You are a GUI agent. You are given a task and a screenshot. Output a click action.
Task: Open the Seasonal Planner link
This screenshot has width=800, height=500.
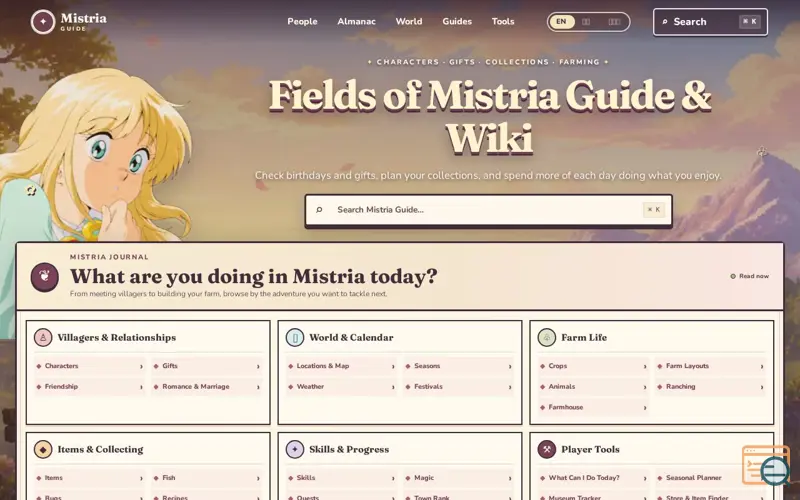coord(711,478)
